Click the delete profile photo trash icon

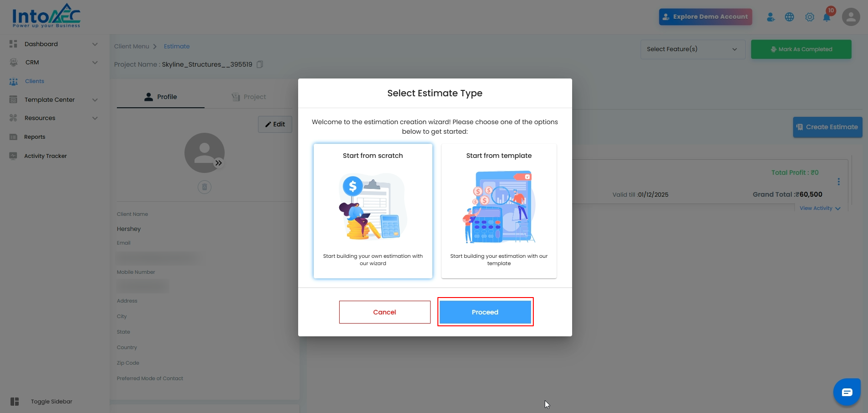pyautogui.click(x=205, y=187)
